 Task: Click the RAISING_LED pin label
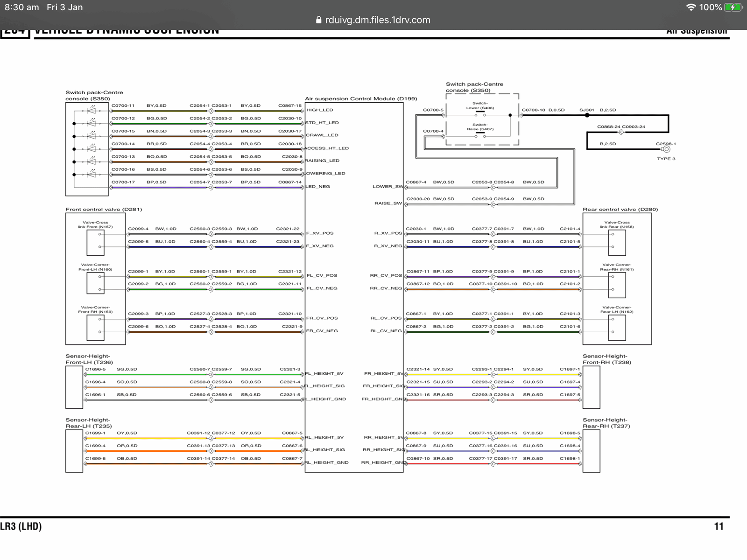coord(323,161)
